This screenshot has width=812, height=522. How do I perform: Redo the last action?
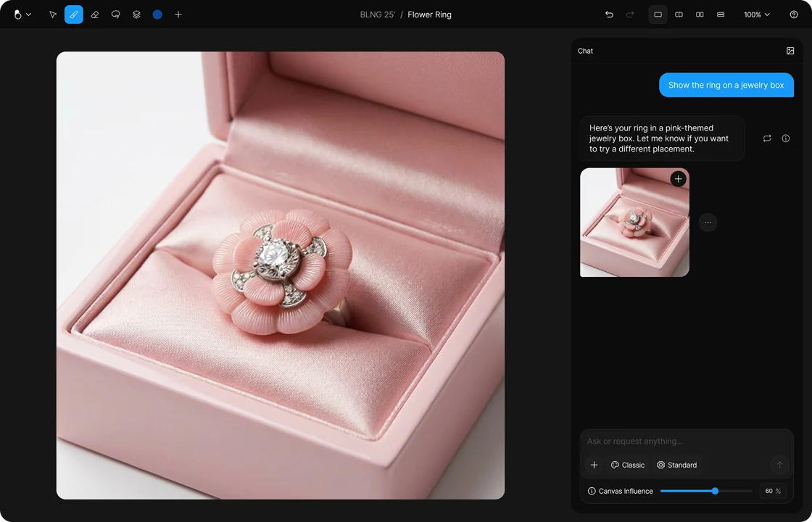(630, 14)
